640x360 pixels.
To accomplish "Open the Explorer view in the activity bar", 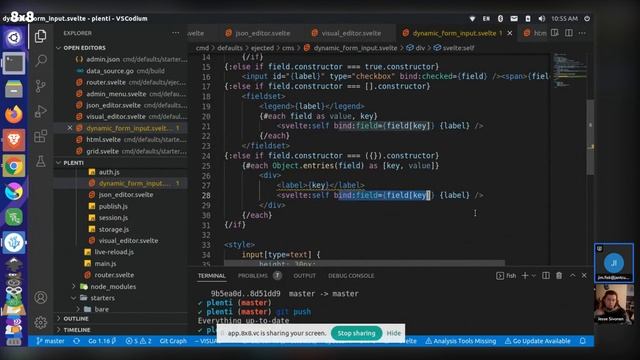I will (40, 36).
